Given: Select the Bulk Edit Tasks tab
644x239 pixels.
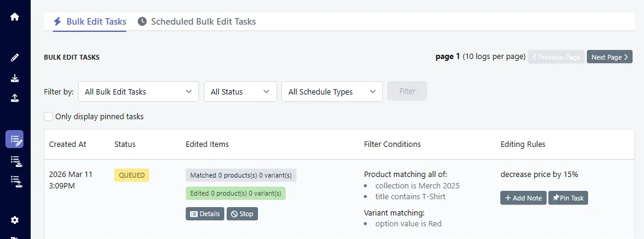Looking at the screenshot, I should pos(90,22).
